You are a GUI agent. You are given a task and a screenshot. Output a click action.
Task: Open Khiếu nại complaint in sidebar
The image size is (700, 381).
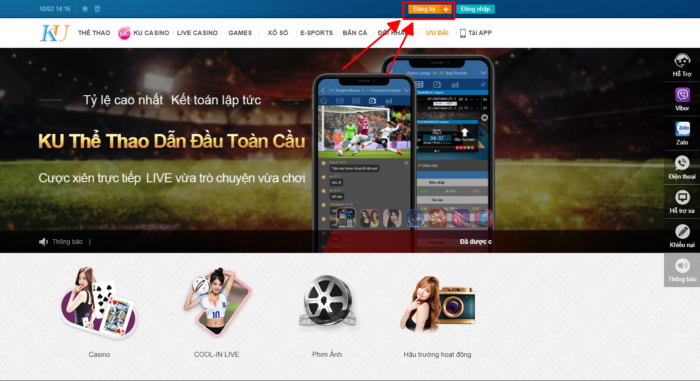click(x=682, y=236)
